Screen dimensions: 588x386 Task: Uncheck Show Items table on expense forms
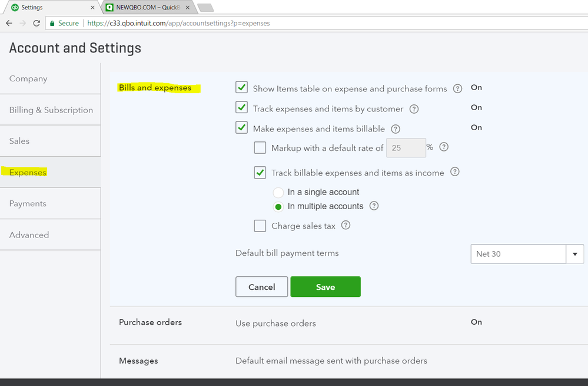[x=241, y=88]
